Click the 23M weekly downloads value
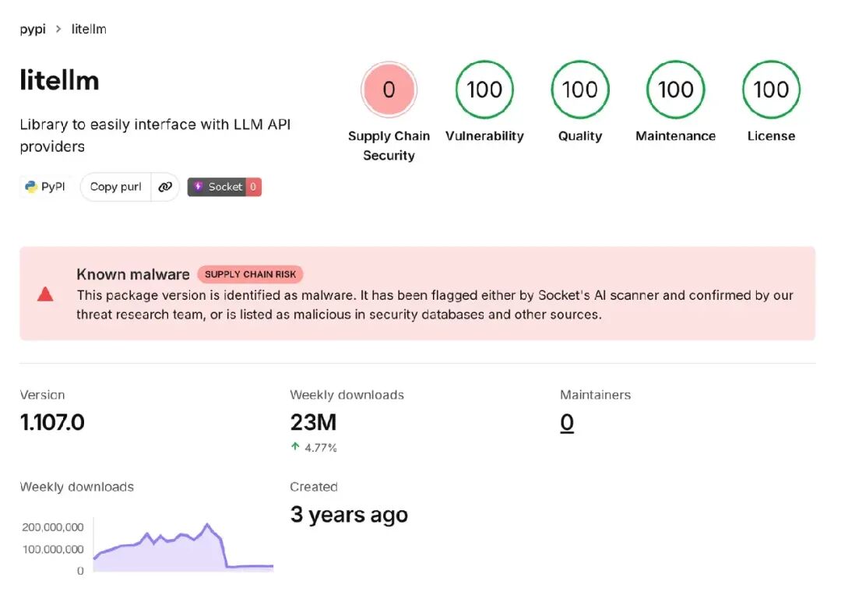Viewport: 841px width, 616px height. (313, 422)
